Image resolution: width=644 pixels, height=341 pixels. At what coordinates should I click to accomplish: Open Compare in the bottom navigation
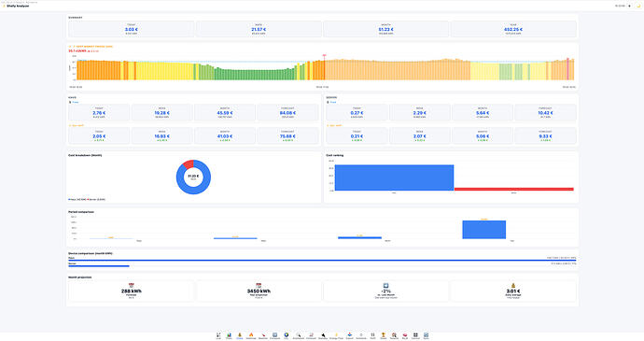click(x=275, y=336)
